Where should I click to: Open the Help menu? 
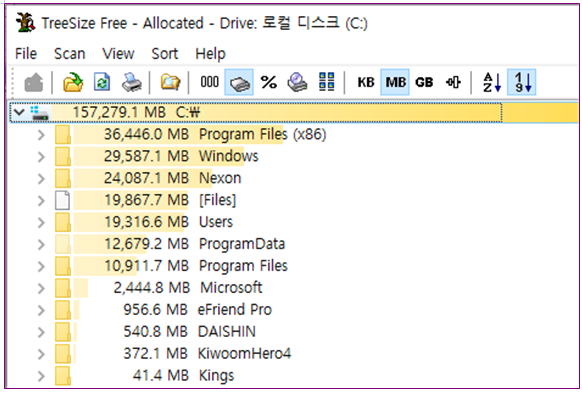point(210,54)
